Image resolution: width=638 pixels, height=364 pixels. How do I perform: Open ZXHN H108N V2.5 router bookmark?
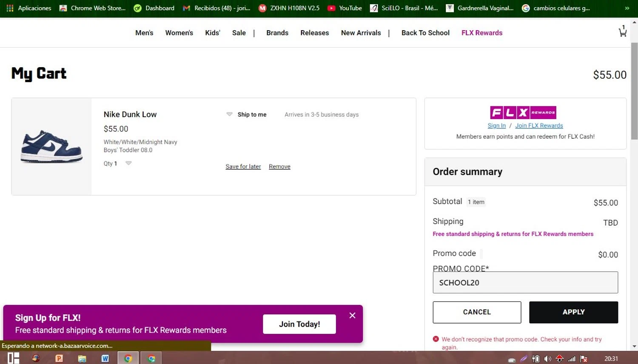(x=289, y=8)
